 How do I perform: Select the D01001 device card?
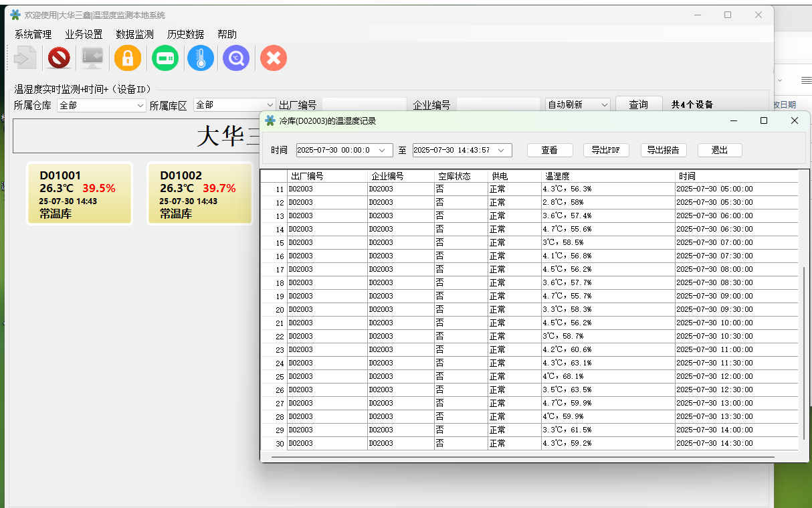click(x=79, y=194)
